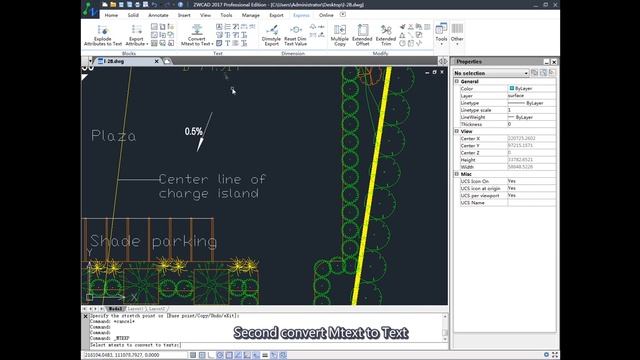Click Reset Dim Text Value
The height and width of the screenshot is (360, 640).
pyautogui.click(x=296, y=35)
